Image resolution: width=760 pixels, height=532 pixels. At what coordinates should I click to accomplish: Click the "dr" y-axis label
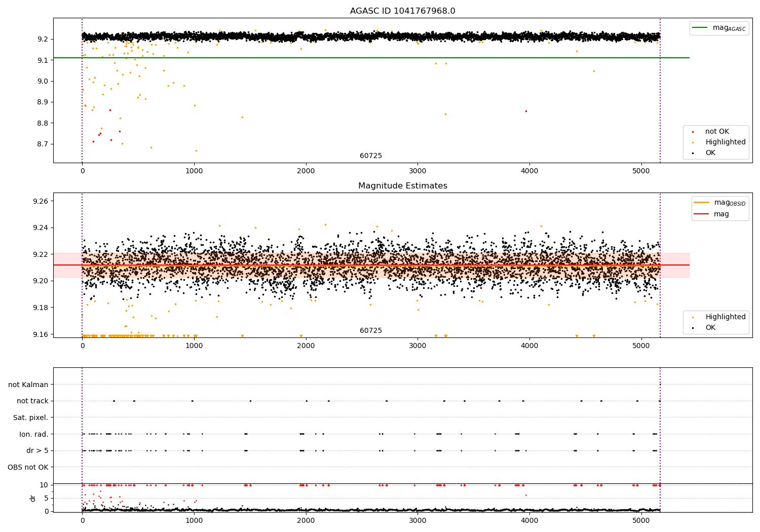33,498
